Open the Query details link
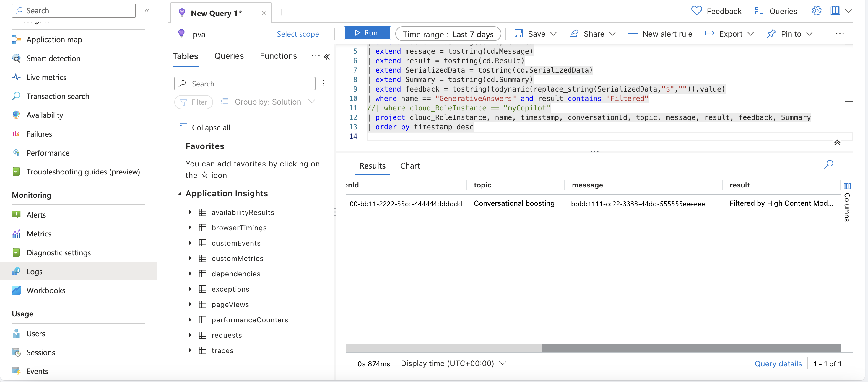This screenshot has height=382, width=868. [778, 363]
